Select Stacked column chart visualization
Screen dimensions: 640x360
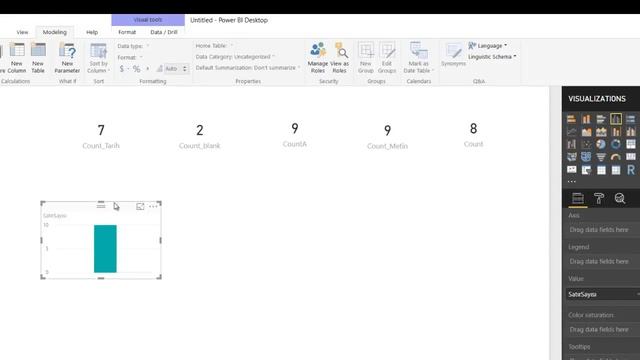586,119
